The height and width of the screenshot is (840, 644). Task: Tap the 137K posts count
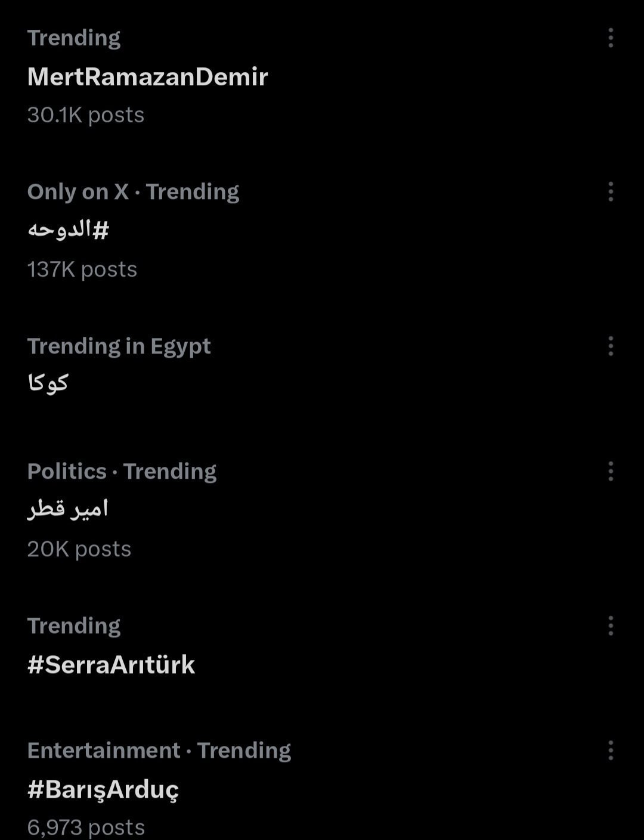point(82,269)
